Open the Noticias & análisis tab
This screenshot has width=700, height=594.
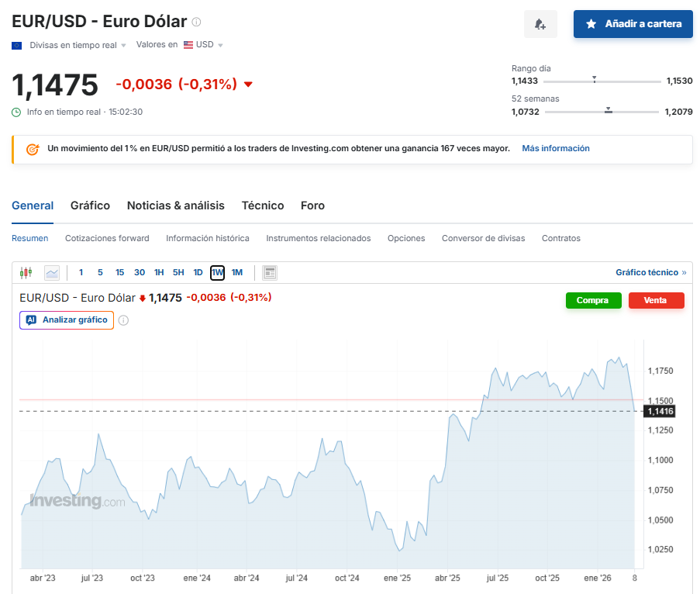[175, 205]
